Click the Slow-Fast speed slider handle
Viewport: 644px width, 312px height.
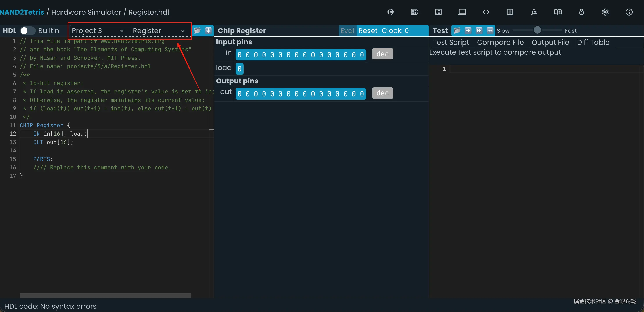(x=537, y=30)
